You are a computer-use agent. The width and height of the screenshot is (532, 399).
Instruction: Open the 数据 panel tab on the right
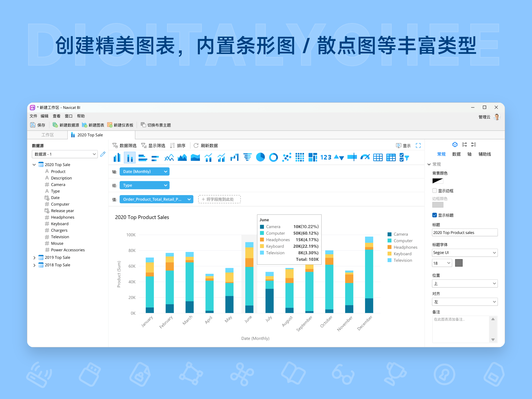click(456, 154)
